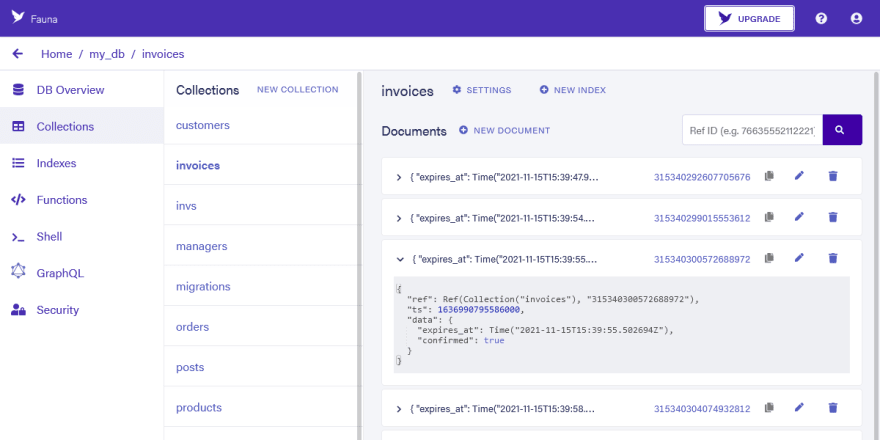This screenshot has width=880, height=440.
Task: Open ref link 315340292607705676
Action: [x=702, y=177]
